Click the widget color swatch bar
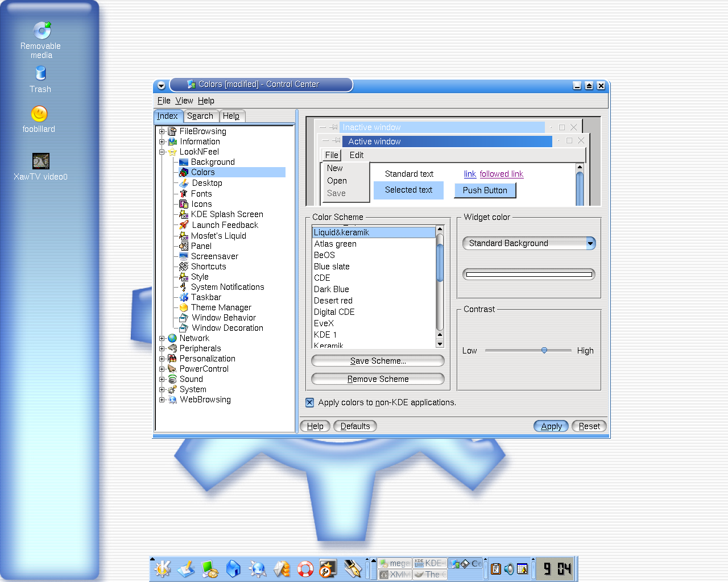 [x=529, y=275]
